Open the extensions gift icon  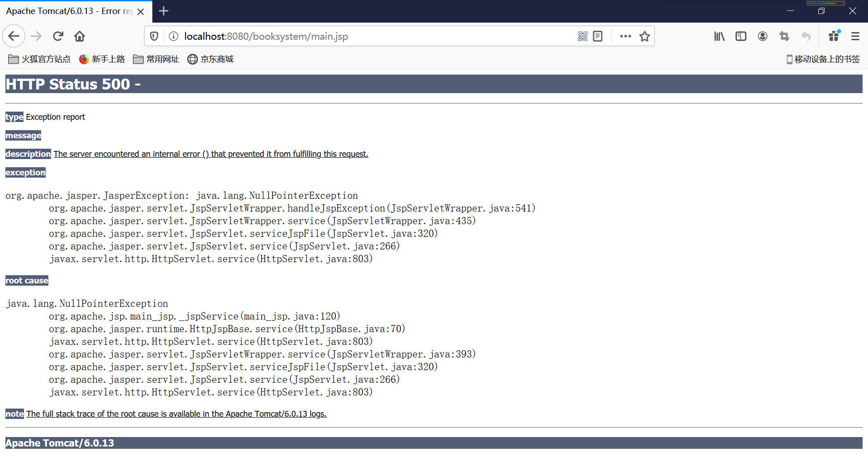tap(834, 36)
